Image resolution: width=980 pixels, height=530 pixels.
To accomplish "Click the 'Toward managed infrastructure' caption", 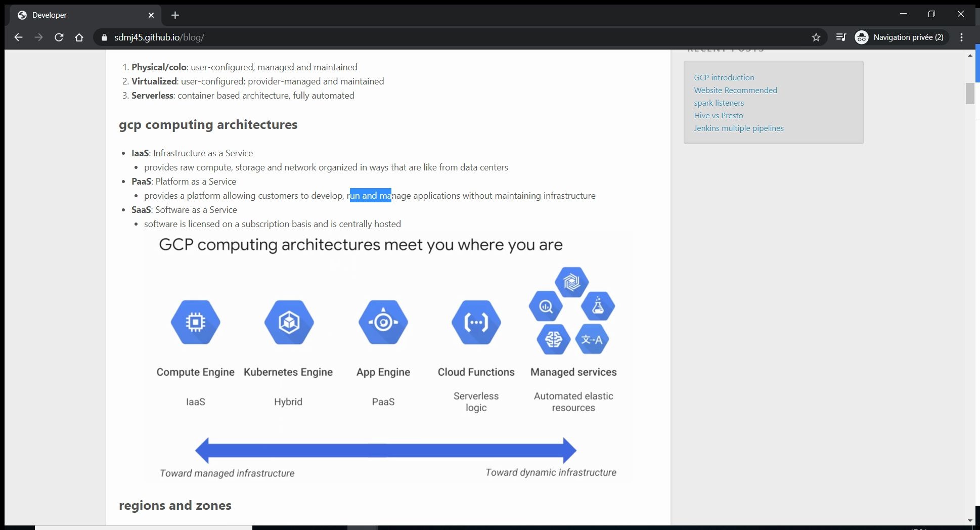I will [x=227, y=473].
